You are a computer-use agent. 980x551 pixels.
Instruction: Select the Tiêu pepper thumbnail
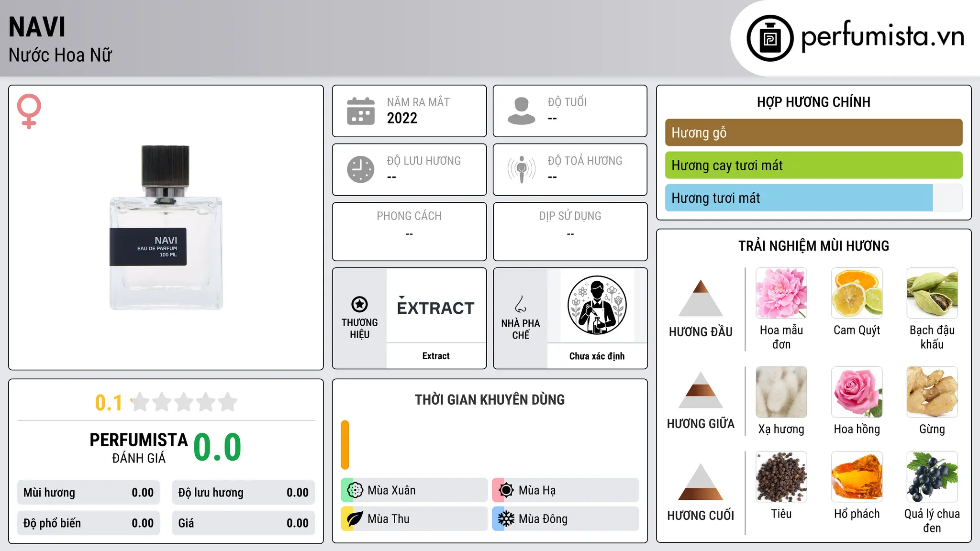[x=781, y=477]
